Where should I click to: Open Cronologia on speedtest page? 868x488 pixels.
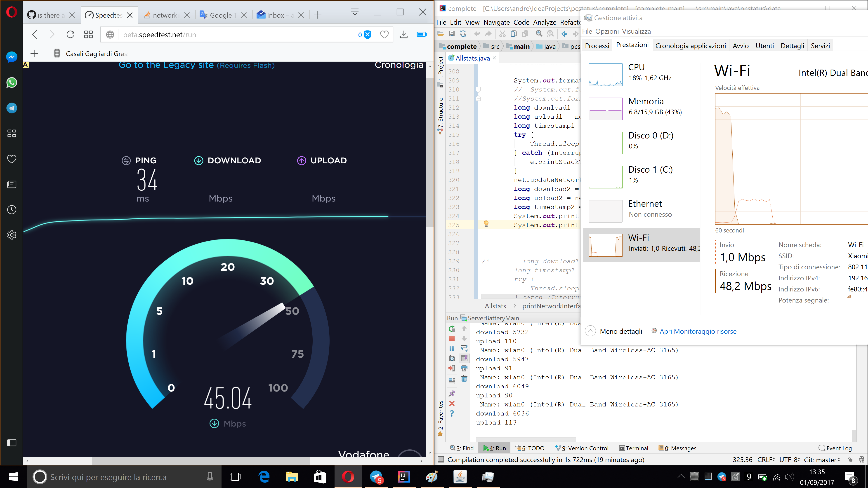coord(399,65)
